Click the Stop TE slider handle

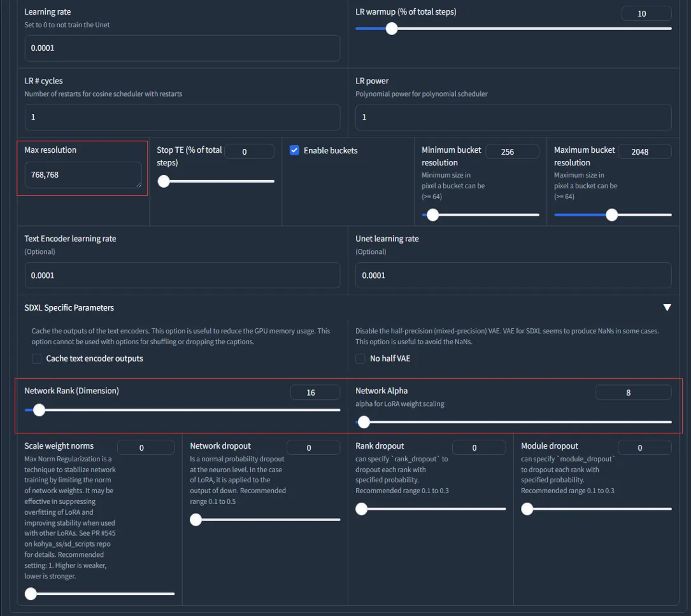point(164,181)
